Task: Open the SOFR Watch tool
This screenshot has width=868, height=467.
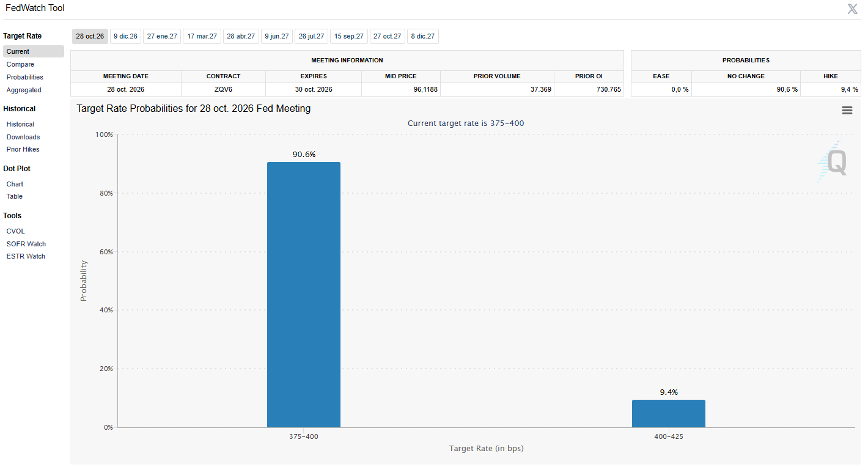Action: tap(26, 244)
